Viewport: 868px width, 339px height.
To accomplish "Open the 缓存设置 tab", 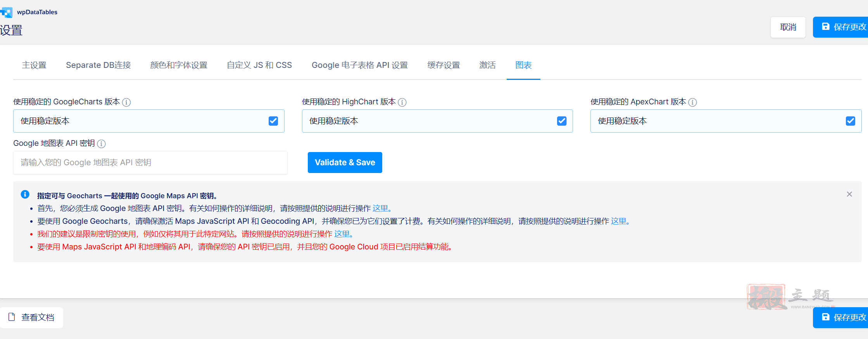I will pos(443,65).
